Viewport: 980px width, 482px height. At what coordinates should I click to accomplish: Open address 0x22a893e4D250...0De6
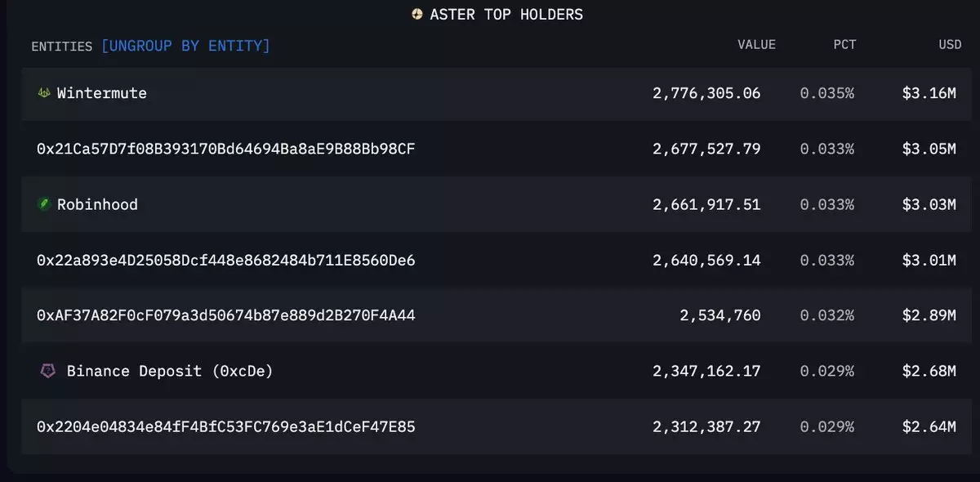click(x=226, y=260)
